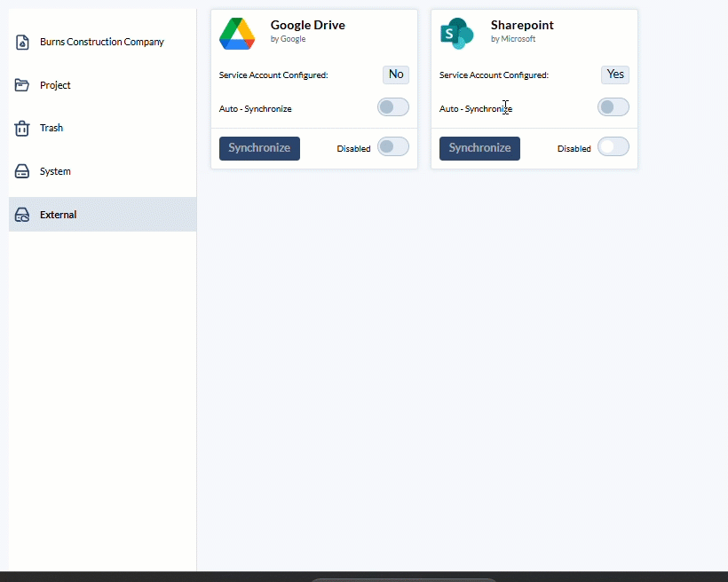The width and height of the screenshot is (728, 582).
Task: Click Sharepoint 'Disabled' label
Action: (574, 148)
